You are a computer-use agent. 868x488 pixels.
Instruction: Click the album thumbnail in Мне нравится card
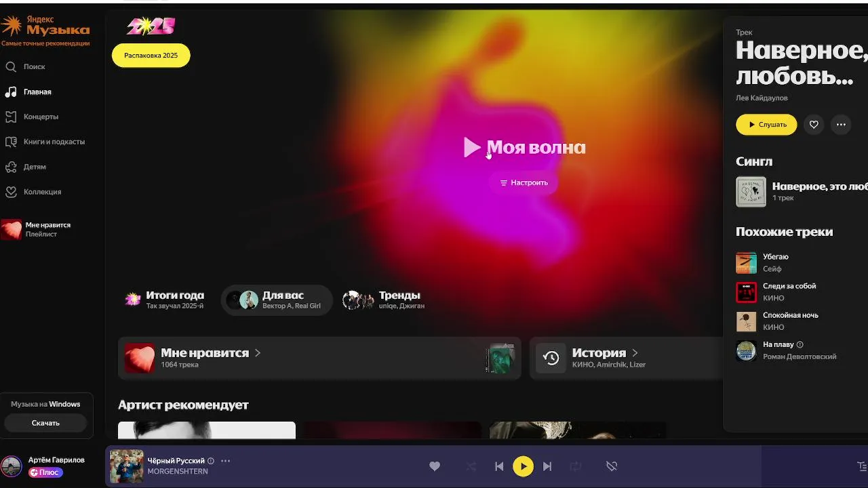500,358
